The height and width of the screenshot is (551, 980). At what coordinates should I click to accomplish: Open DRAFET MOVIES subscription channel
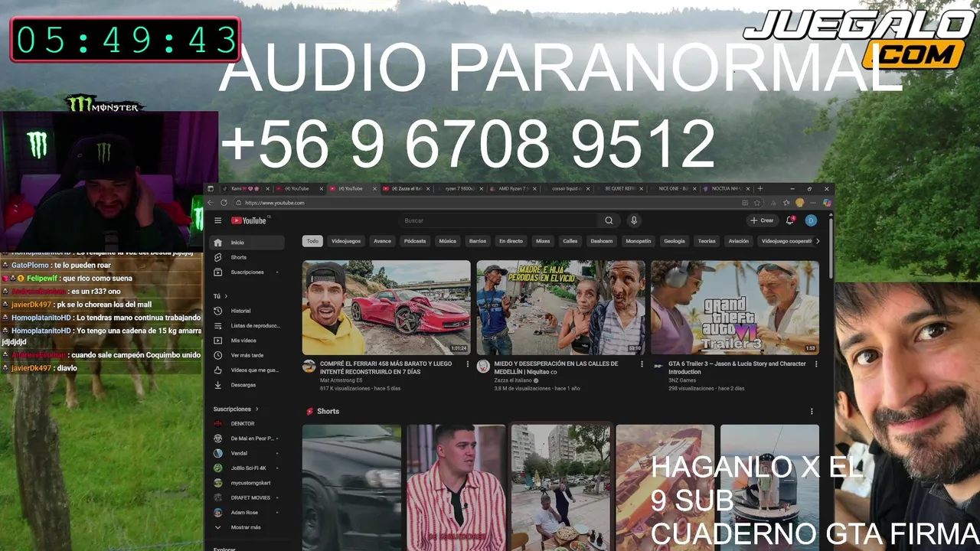[247, 497]
